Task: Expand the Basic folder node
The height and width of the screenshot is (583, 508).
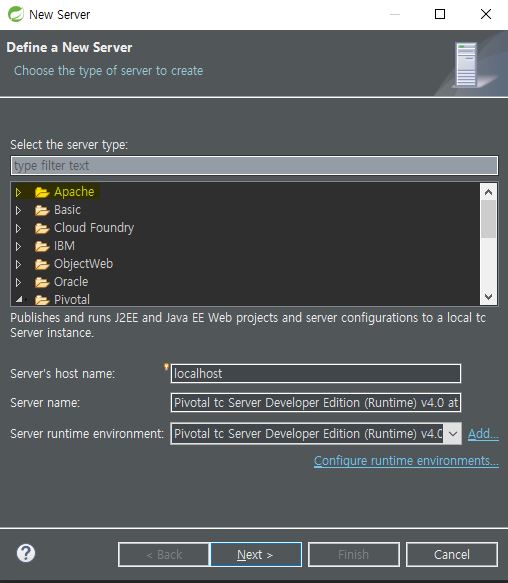Action: click(x=18, y=210)
